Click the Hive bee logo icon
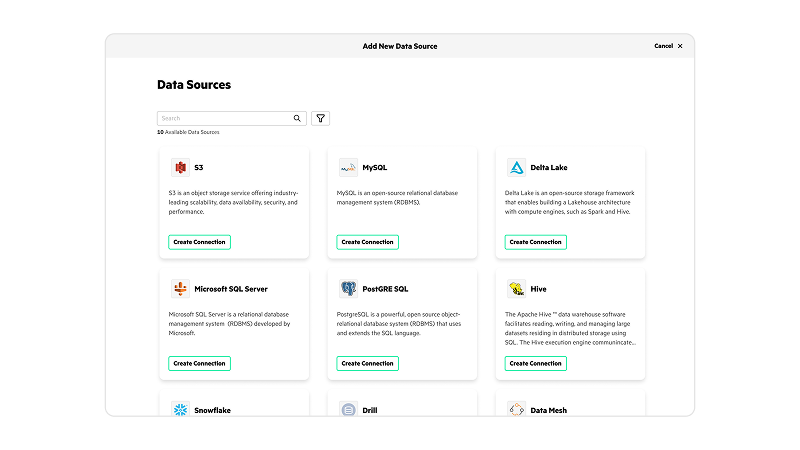 click(516, 289)
